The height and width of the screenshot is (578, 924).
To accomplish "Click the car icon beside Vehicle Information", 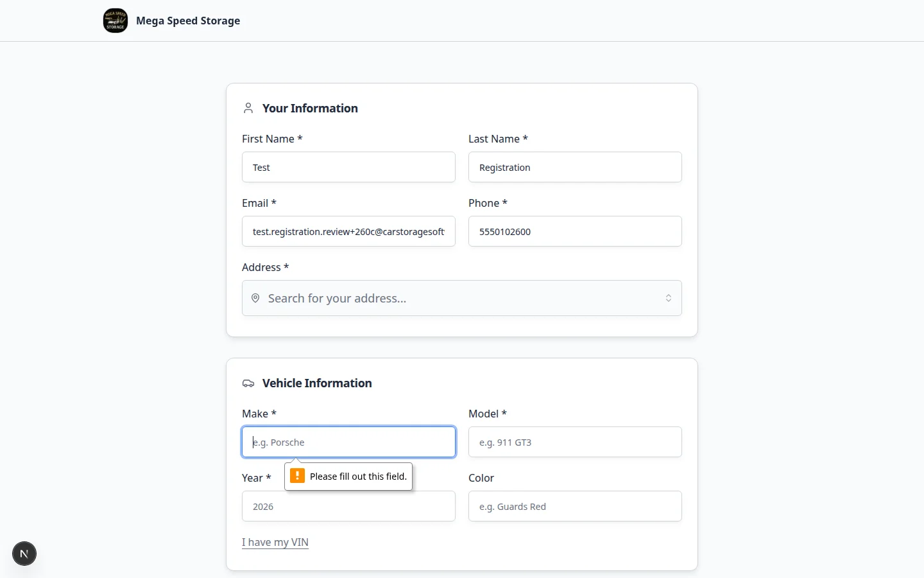I will 248,383.
